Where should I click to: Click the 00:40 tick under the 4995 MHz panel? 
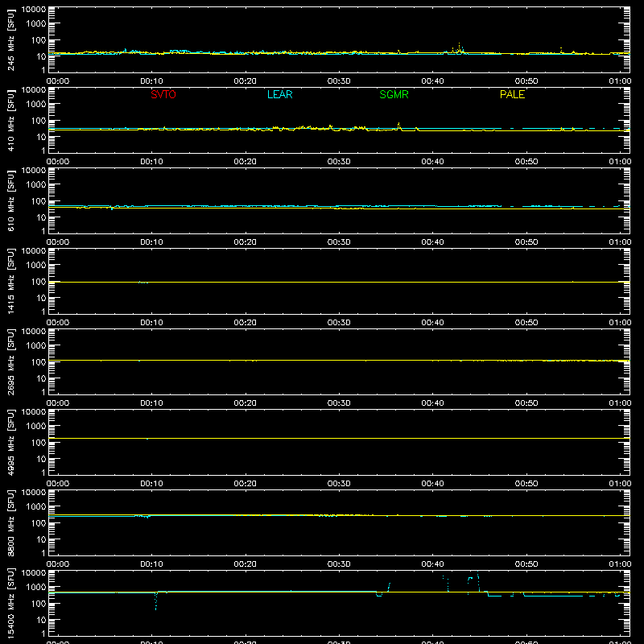coord(432,484)
